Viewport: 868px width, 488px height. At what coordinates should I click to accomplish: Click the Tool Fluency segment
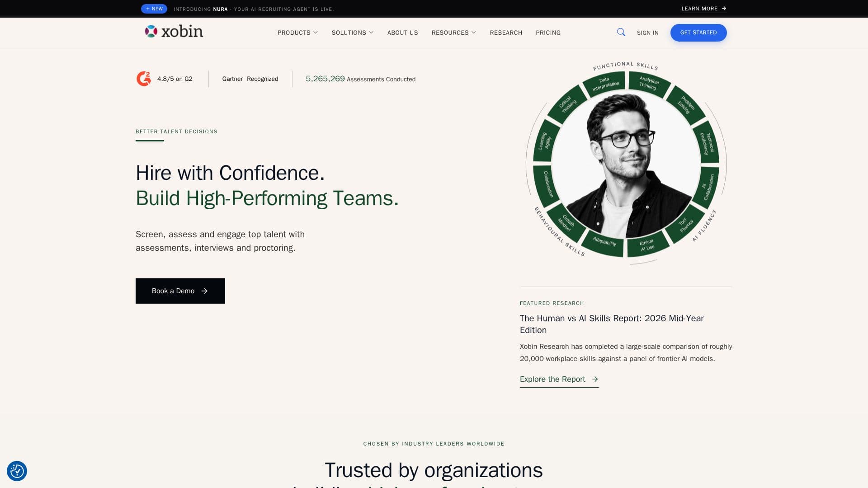tap(685, 224)
